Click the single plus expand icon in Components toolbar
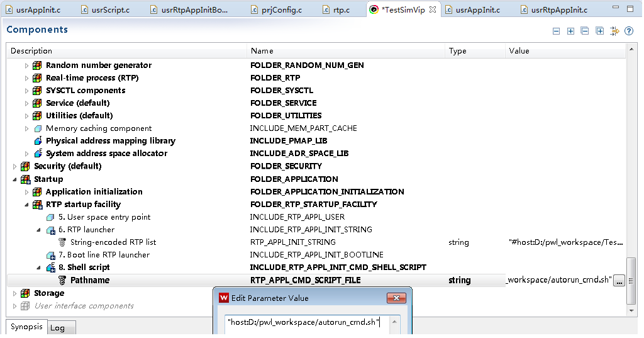The height and width of the screenshot is (338, 644). [570, 31]
